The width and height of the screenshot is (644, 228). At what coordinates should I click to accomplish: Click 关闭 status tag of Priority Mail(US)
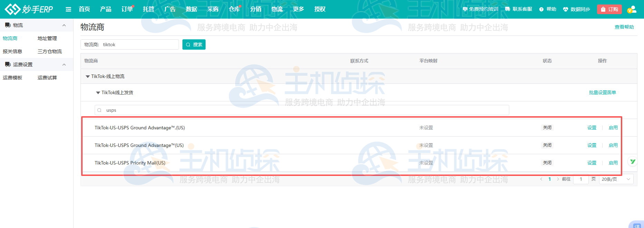(x=547, y=162)
